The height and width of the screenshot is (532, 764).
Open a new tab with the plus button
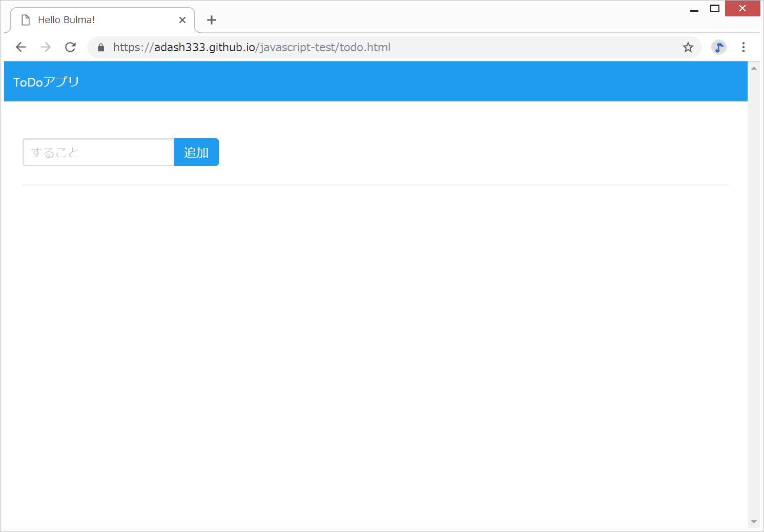point(212,20)
